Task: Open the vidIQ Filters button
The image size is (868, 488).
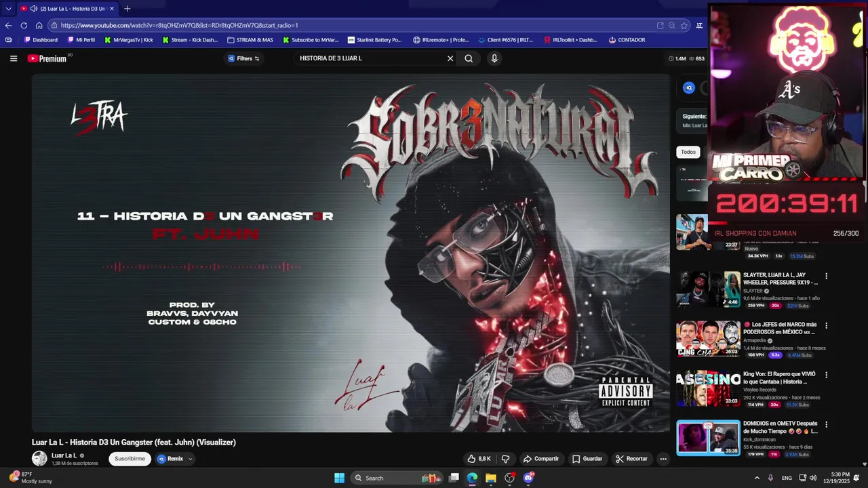Action: pos(243,59)
